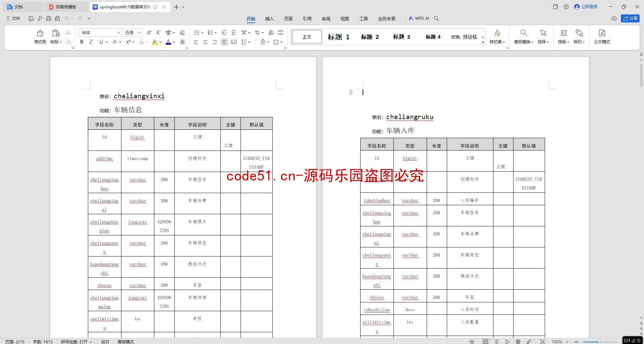Click the cloud sync icon near Share
Image resolution: width=644 pixels, height=344 pixels.
(614, 18)
